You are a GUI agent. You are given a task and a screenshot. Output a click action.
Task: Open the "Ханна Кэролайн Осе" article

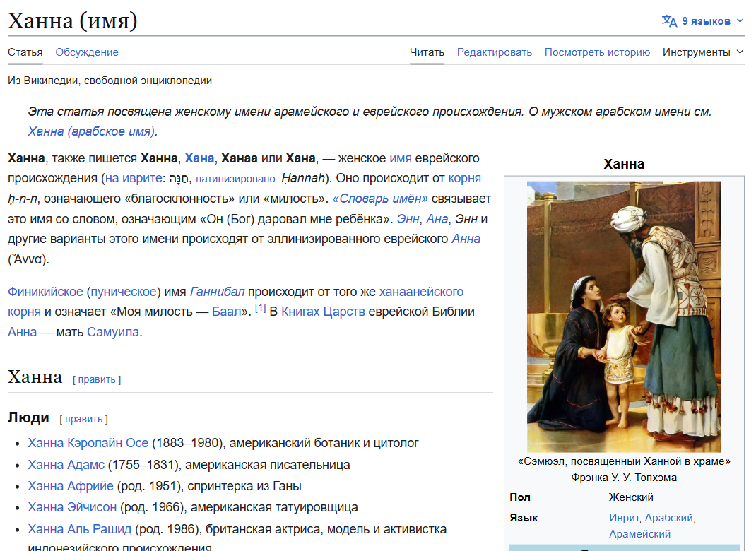88,444
